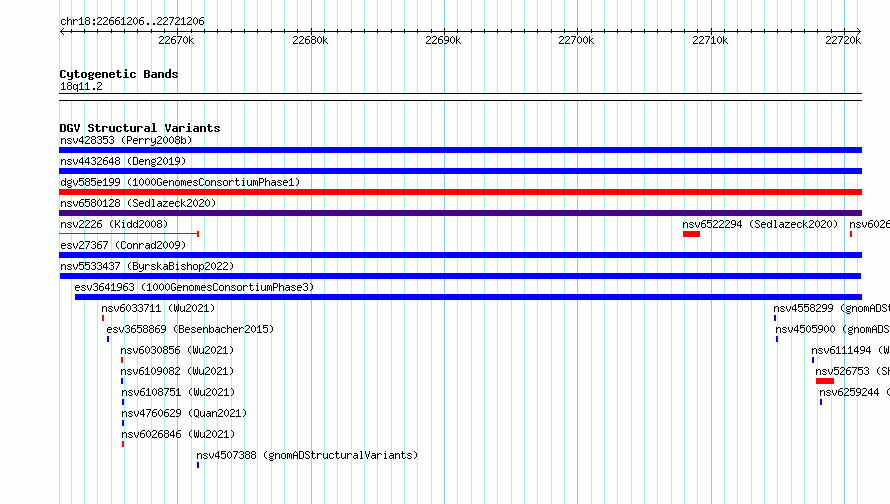890x504 pixels.
Task: Click the 22690k ruler label
Action: click(443, 40)
